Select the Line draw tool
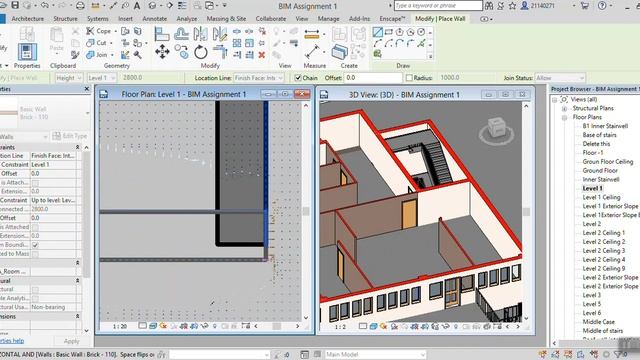Image resolution: width=640 pixels, height=360 pixels. (378, 32)
